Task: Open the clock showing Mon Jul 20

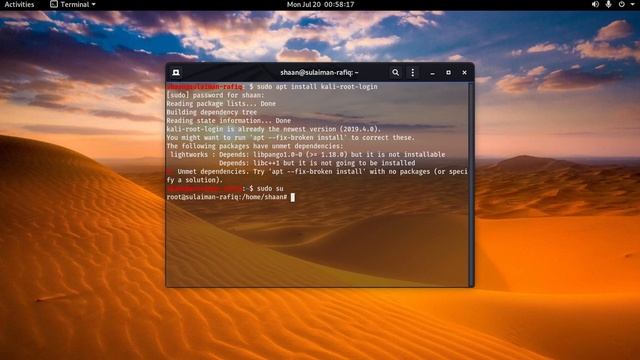Action: tap(320, 4)
